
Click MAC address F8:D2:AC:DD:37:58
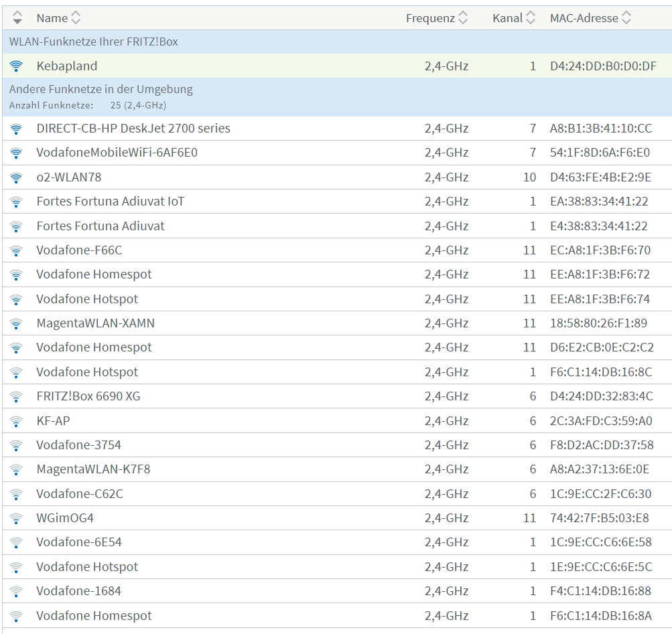[602, 445]
